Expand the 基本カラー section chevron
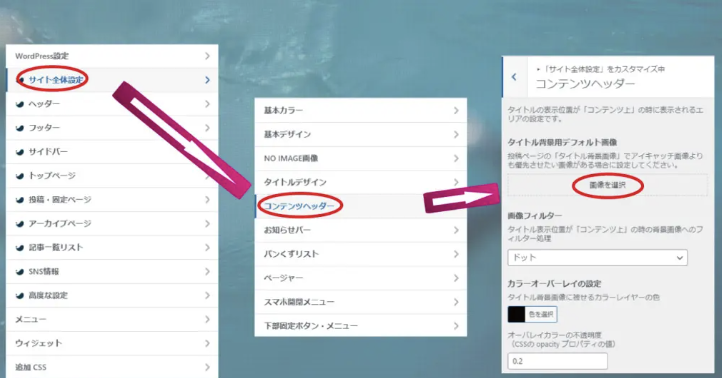Screen dimensions: 722x378 (x=456, y=110)
